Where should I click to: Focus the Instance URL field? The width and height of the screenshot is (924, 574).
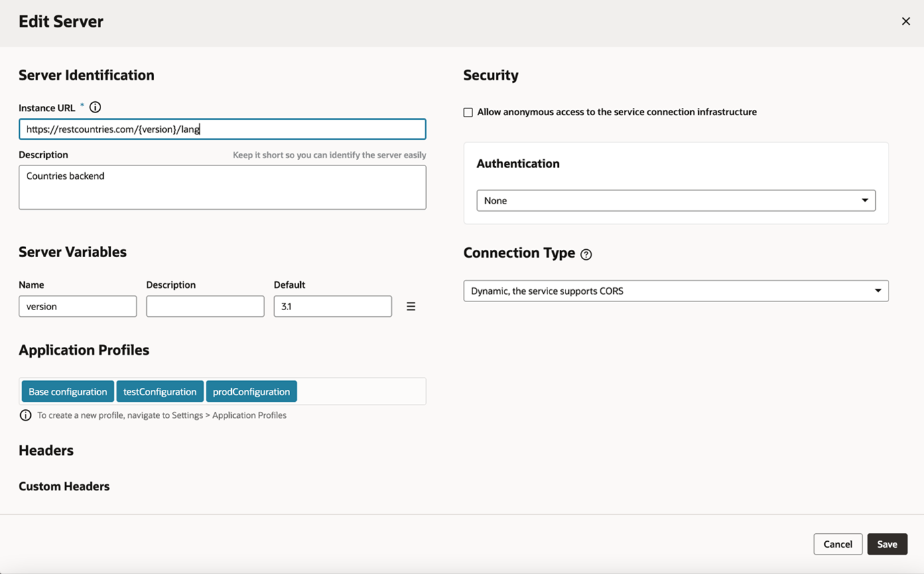click(x=222, y=129)
